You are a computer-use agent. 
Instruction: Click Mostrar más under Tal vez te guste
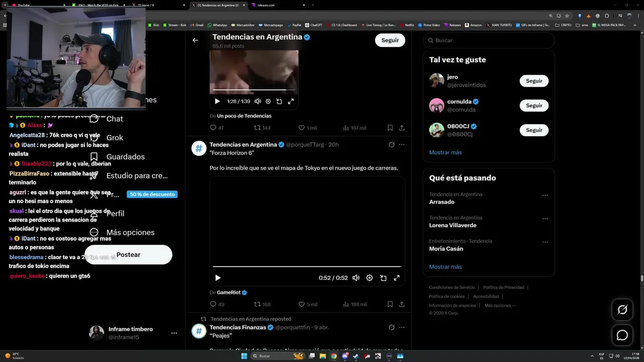coord(445,152)
